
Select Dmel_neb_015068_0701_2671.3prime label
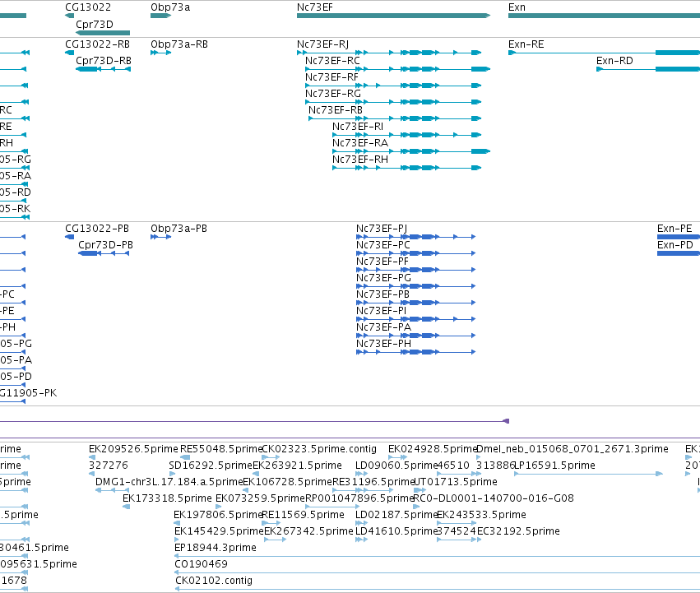(x=573, y=449)
